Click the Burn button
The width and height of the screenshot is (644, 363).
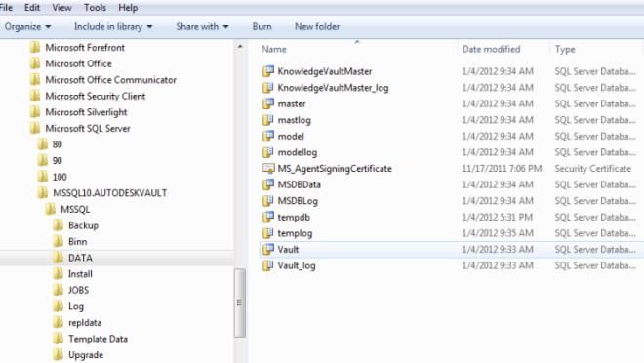(262, 27)
